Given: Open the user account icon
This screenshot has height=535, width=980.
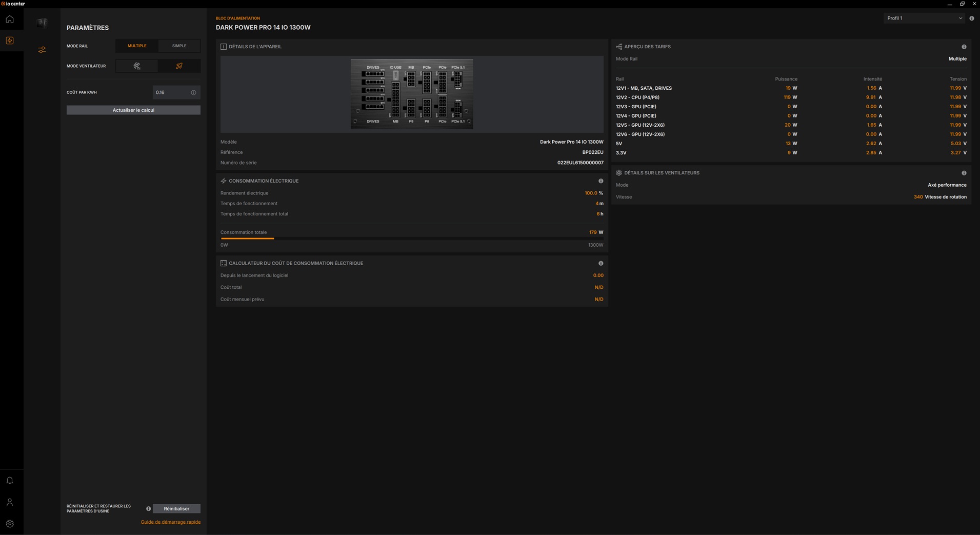Looking at the screenshot, I should [10, 502].
